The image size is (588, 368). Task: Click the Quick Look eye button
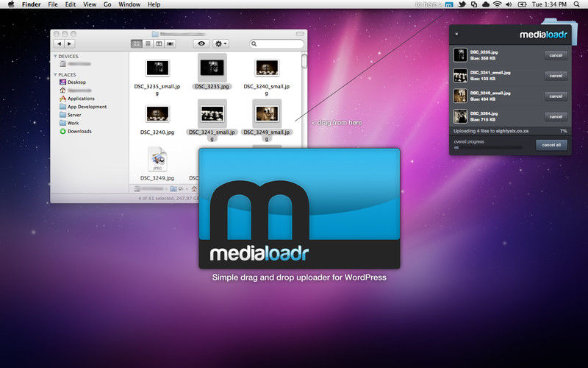(x=201, y=43)
